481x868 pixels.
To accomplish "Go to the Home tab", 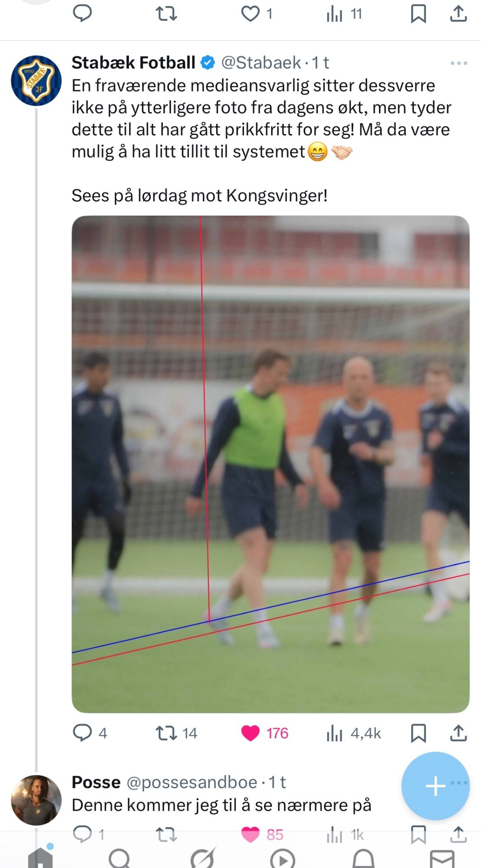I will point(40,858).
